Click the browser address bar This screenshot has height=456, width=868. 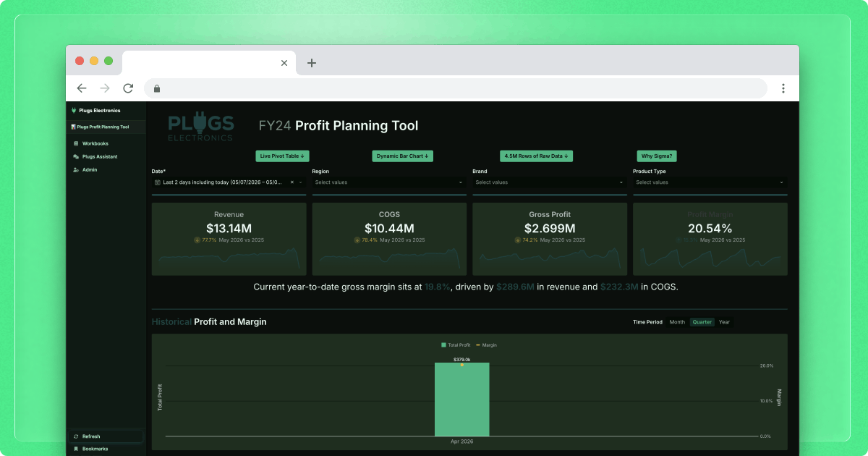pyautogui.click(x=456, y=88)
